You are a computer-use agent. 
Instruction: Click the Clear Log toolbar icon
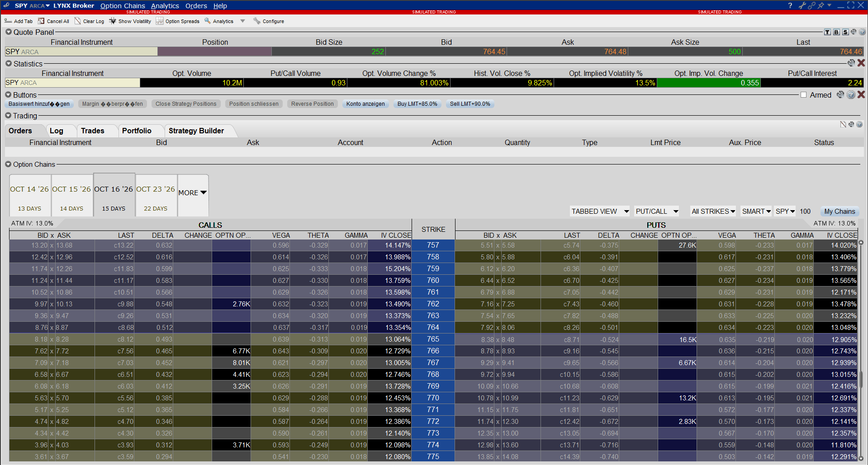(x=77, y=21)
